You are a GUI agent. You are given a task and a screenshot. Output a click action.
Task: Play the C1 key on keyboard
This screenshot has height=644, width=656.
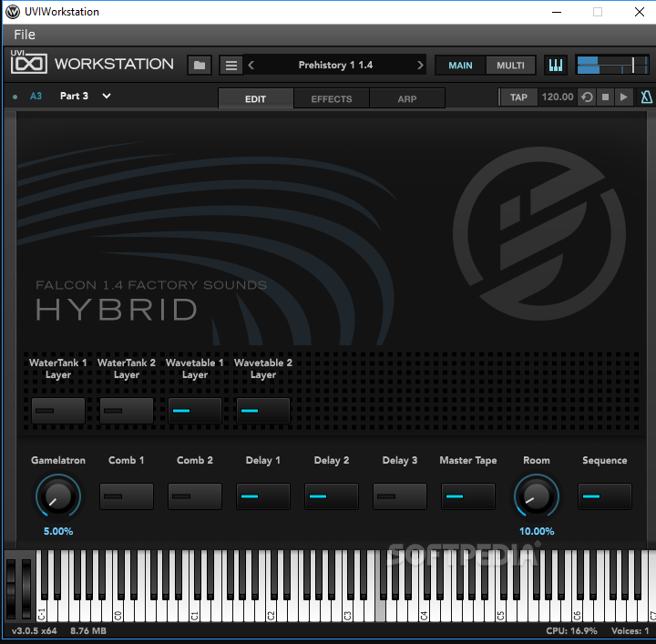pyautogui.click(x=195, y=608)
